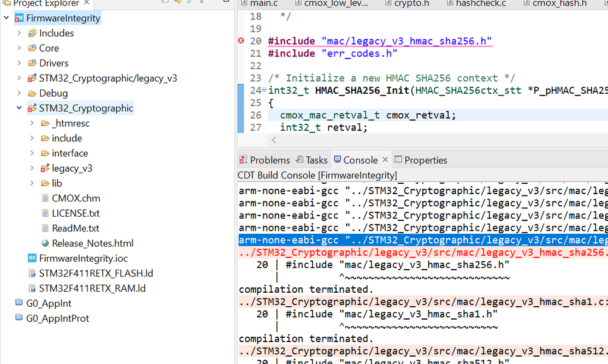Click the _htmresc folder icon
The image size is (608, 364).
pyautogui.click(x=45, y=124)
